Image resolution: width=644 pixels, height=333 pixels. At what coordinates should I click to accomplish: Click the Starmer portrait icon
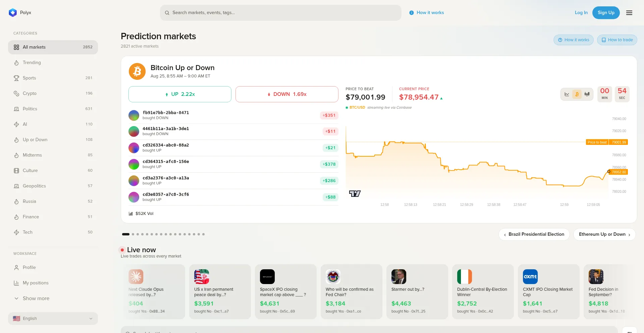coord(399,277)
